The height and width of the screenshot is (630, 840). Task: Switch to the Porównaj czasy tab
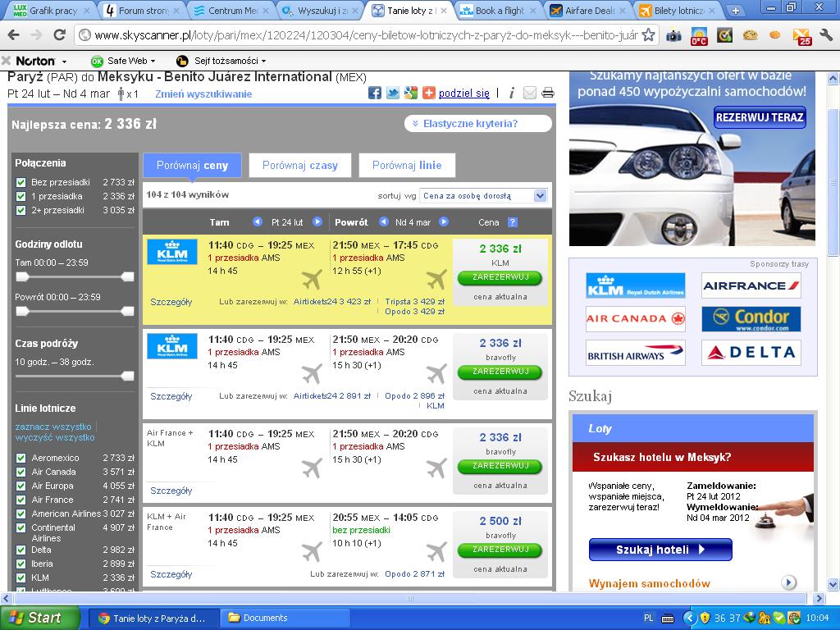point(300,166)
